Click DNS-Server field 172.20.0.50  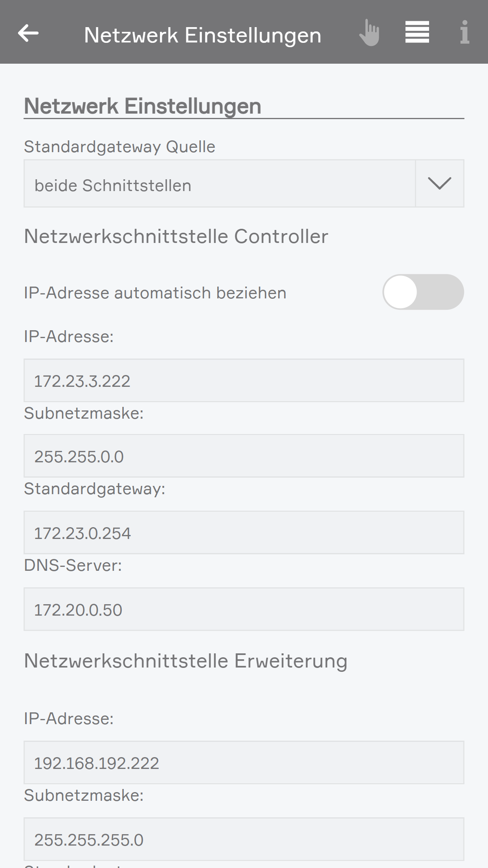click(x=244, y=609)
